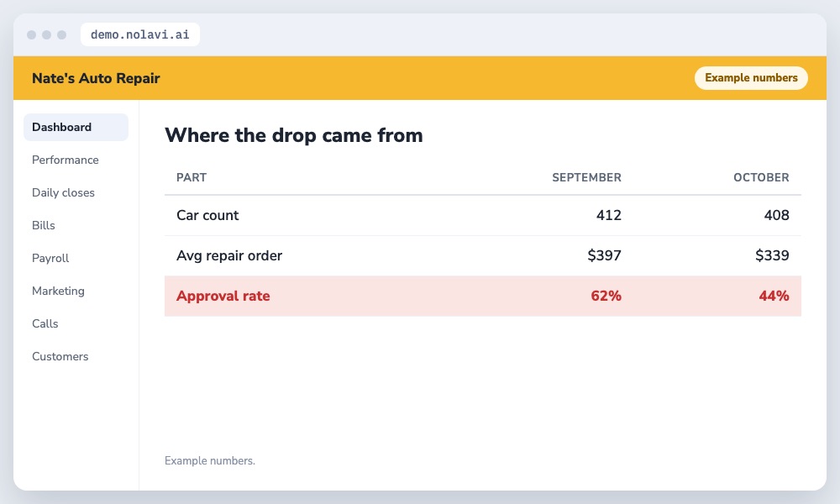
Task: Click the Example numbers badge
Action: coord(751,77)
